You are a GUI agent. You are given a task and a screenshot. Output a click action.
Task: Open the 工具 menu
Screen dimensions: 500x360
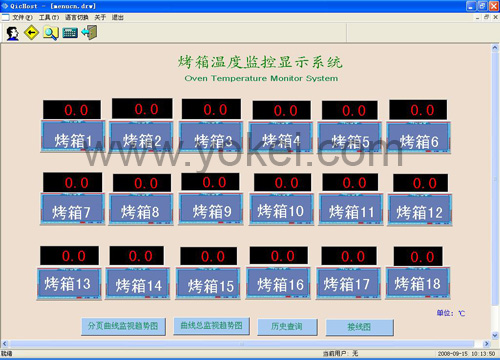[49, 17]
